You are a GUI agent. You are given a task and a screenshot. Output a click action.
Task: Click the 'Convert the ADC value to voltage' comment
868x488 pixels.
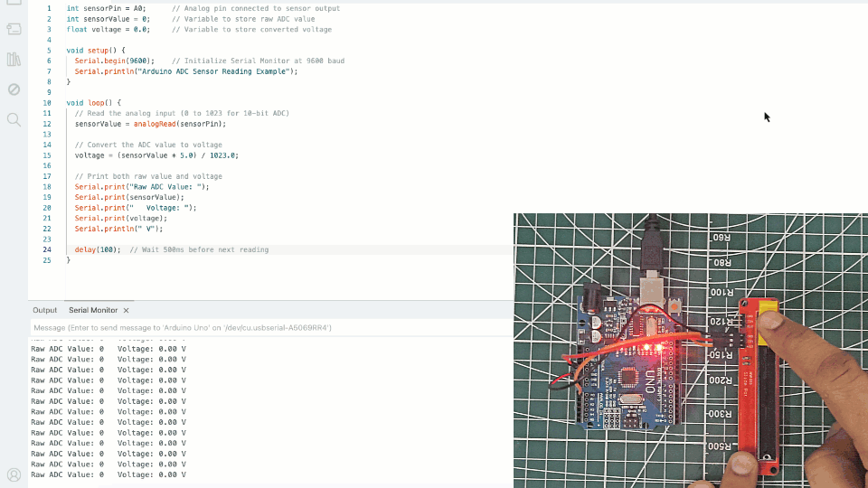coord(148,145)
